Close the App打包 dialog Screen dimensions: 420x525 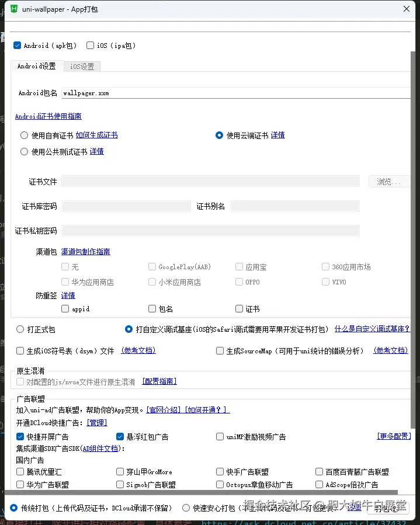(406, 9)
